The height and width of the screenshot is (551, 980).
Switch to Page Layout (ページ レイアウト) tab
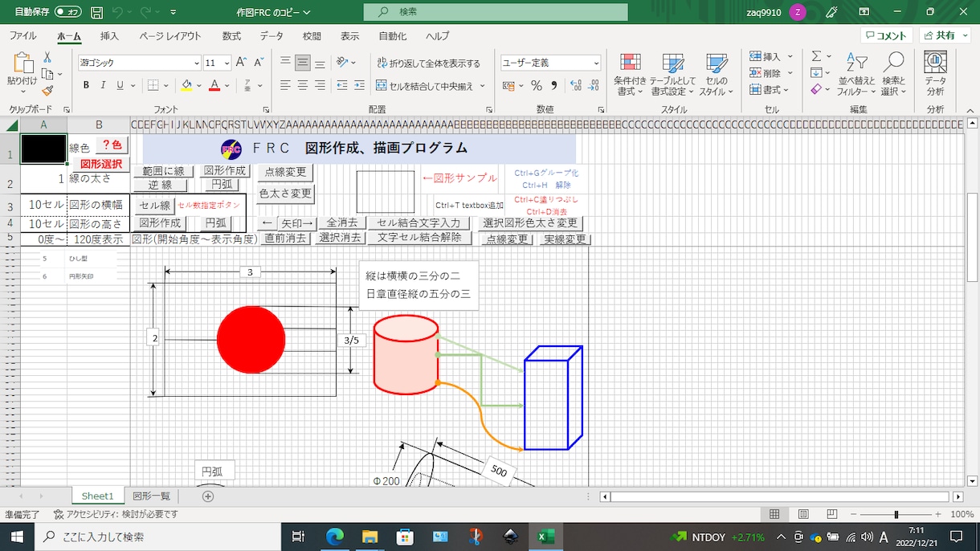click(170, 36)
